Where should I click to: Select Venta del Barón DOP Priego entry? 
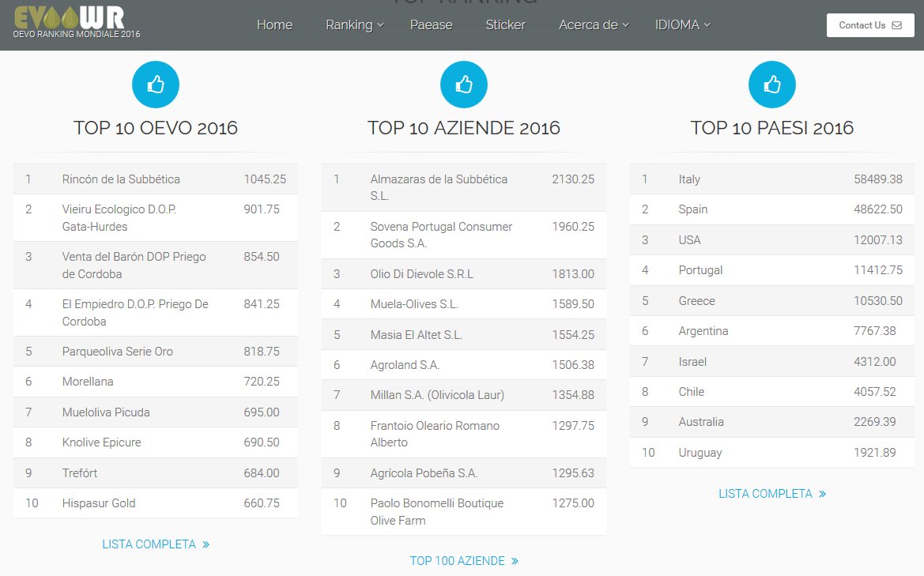pyautogui.click(x=156, y=265)
